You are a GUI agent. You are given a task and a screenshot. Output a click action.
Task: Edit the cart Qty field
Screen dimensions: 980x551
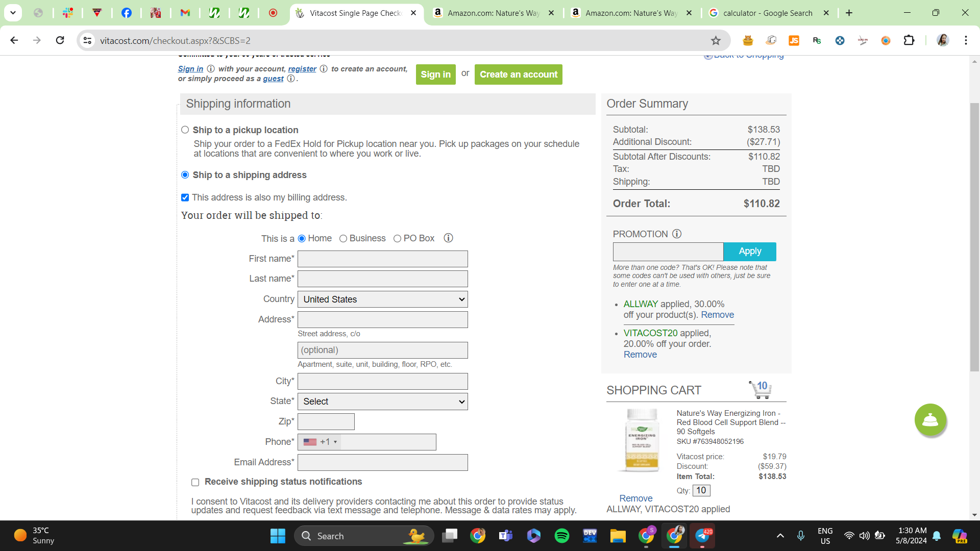tap(701, 490)
